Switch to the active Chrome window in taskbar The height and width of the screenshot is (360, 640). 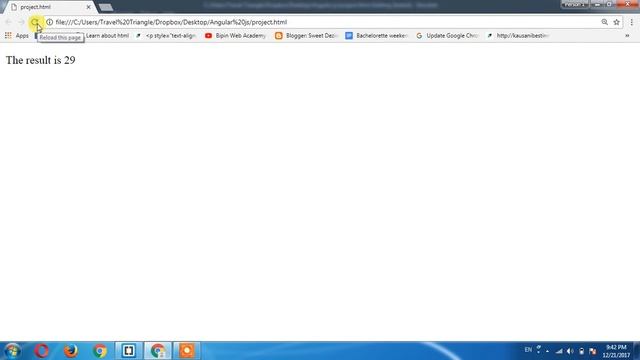158,351
